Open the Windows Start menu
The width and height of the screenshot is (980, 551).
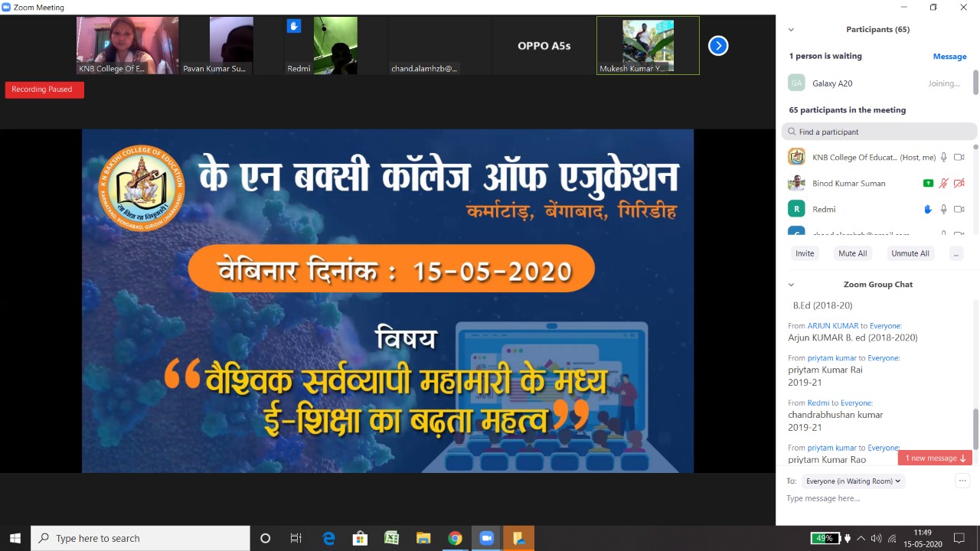(x=15, y=538)
